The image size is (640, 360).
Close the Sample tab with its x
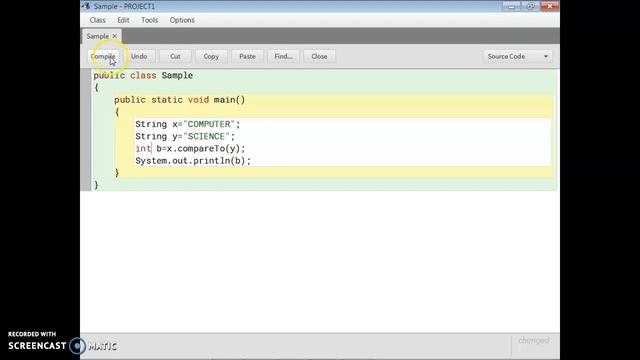pos(115,36)
